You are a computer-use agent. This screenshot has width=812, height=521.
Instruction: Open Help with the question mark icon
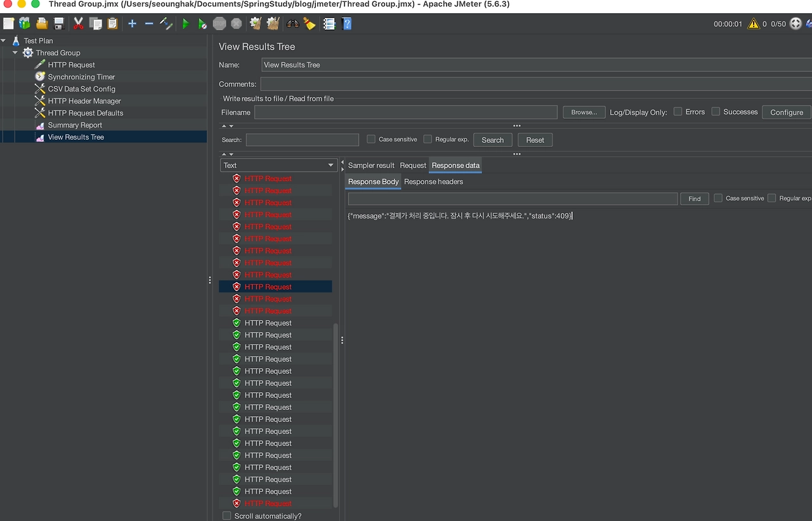coord(346,23)
